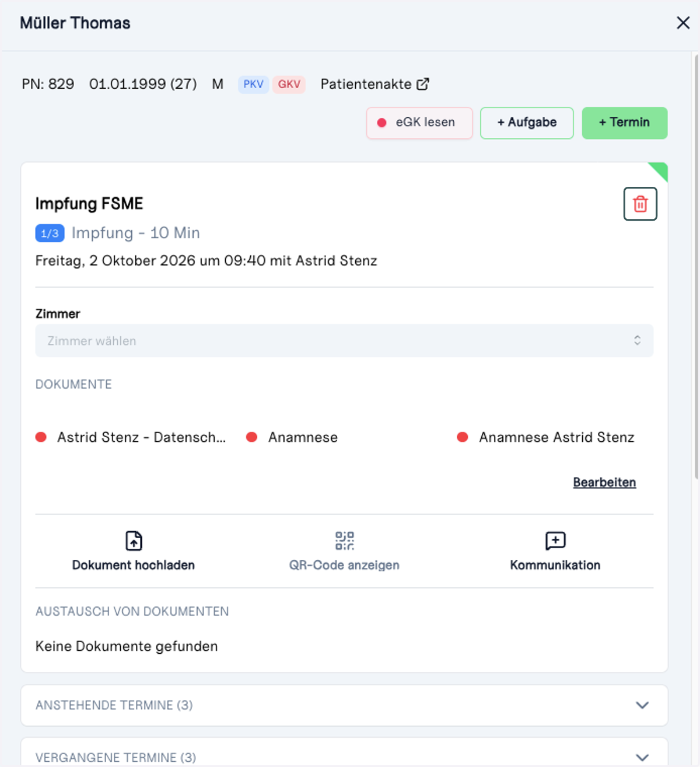Viewport: 700px width, 767px height.
Task: Click the Impfung FSME title
Action: (89, 204)
